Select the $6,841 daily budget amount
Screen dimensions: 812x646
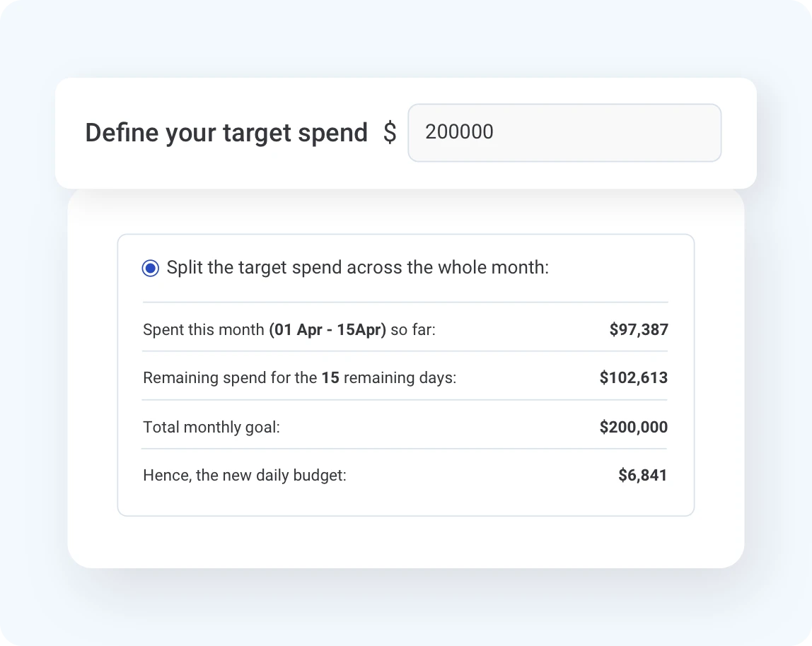[642, 476]
